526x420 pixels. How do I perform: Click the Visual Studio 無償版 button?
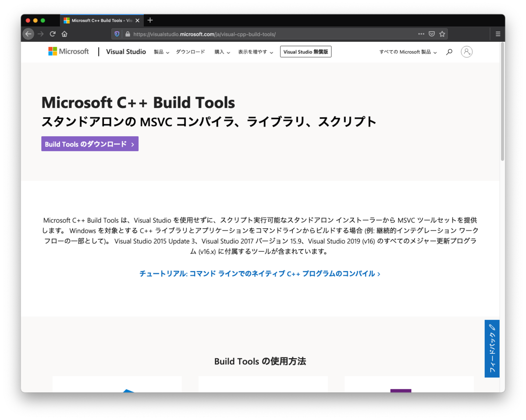tap(306, 51)
